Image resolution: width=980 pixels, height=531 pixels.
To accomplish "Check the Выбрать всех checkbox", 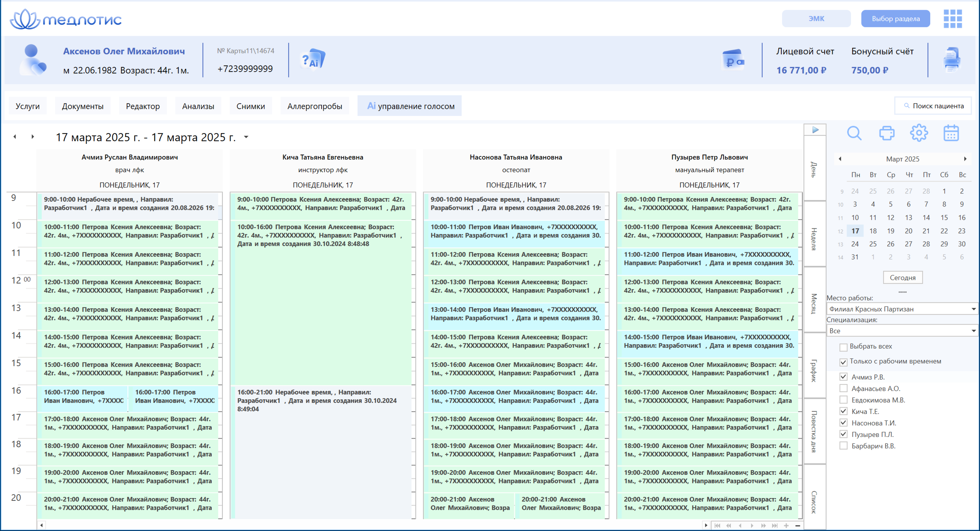I will click(843, 347).
